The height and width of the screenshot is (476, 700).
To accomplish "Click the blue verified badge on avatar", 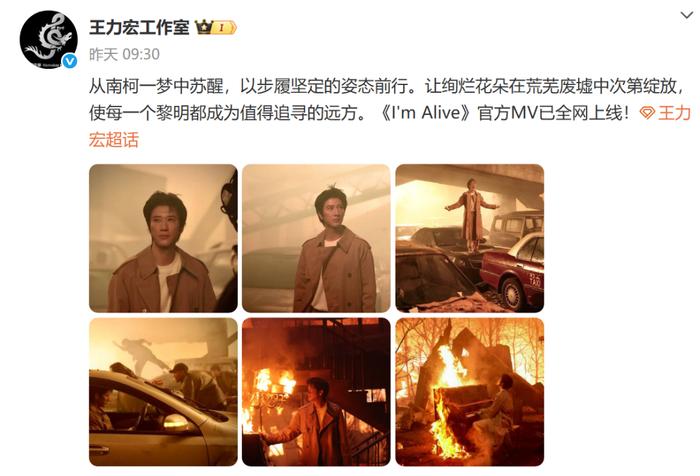I will [69, 61].
